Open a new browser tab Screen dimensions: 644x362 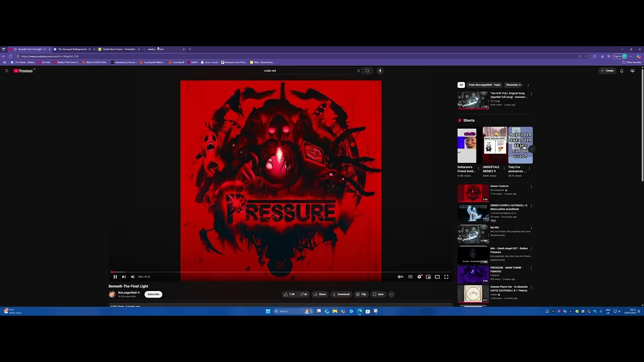[190, 49]
